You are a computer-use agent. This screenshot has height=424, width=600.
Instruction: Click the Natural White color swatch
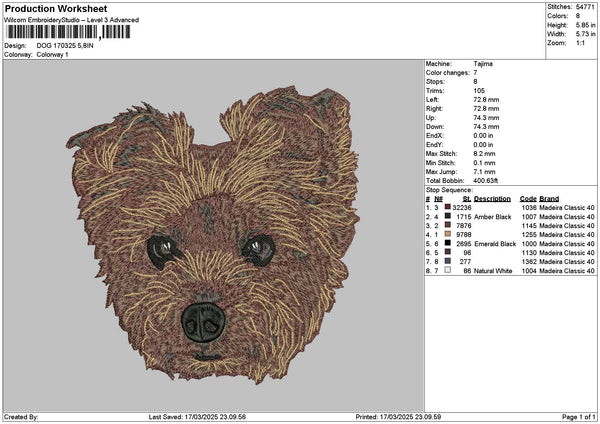(447, 270)
